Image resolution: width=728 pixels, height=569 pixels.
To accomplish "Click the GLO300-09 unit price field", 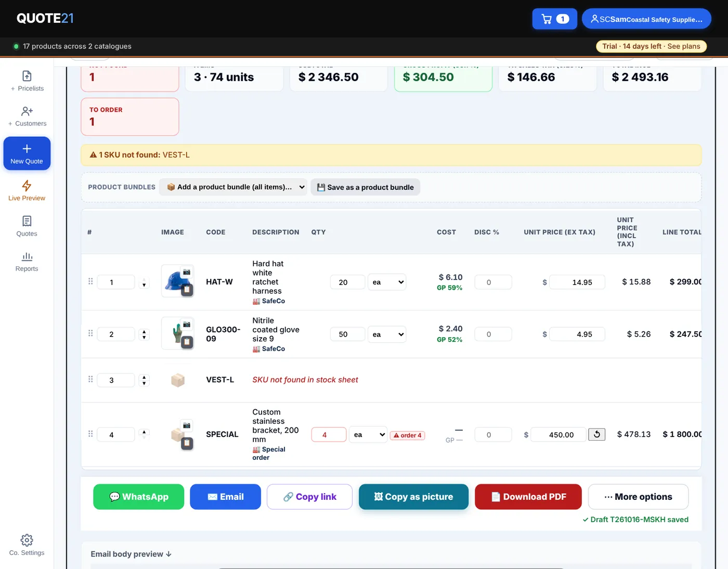I will (x=577, y=334).
